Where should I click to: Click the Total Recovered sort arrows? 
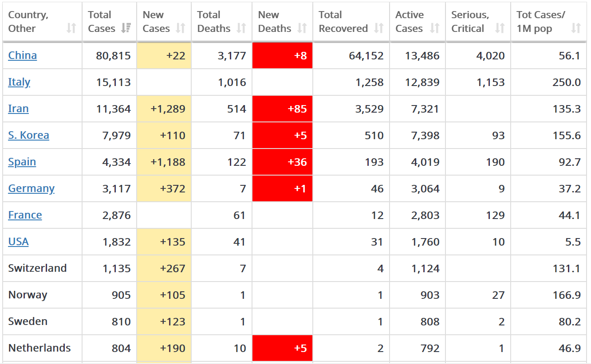pyautogui.click(x=379, y=28)
